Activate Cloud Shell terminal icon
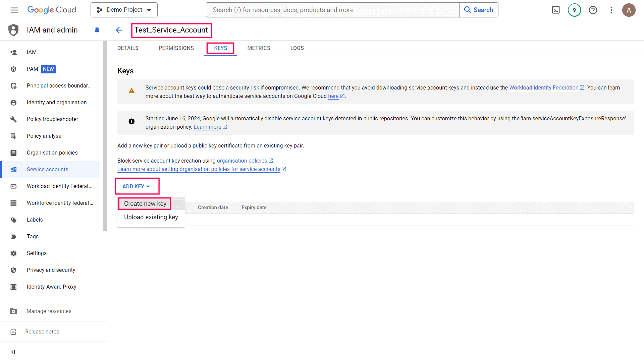This screenshot has height=362, width=644. pos(556,10)
